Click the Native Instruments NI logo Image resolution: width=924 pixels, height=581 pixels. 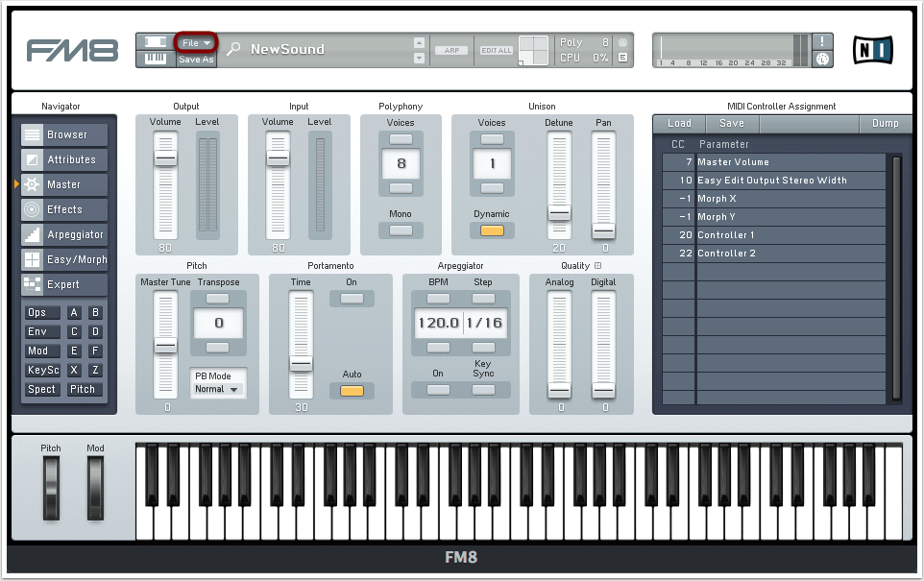coord(872,50)
